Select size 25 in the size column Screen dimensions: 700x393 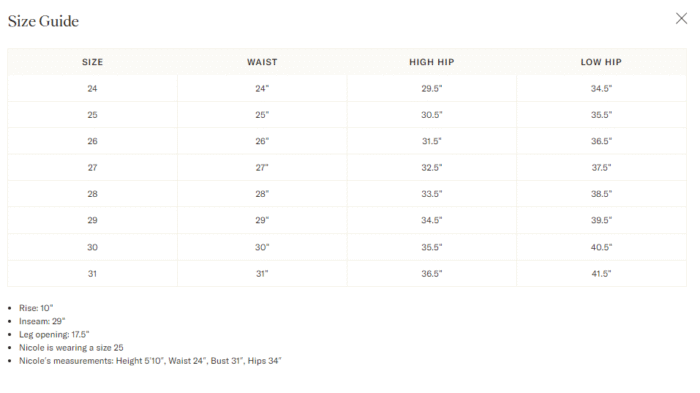tap(92, 115)
